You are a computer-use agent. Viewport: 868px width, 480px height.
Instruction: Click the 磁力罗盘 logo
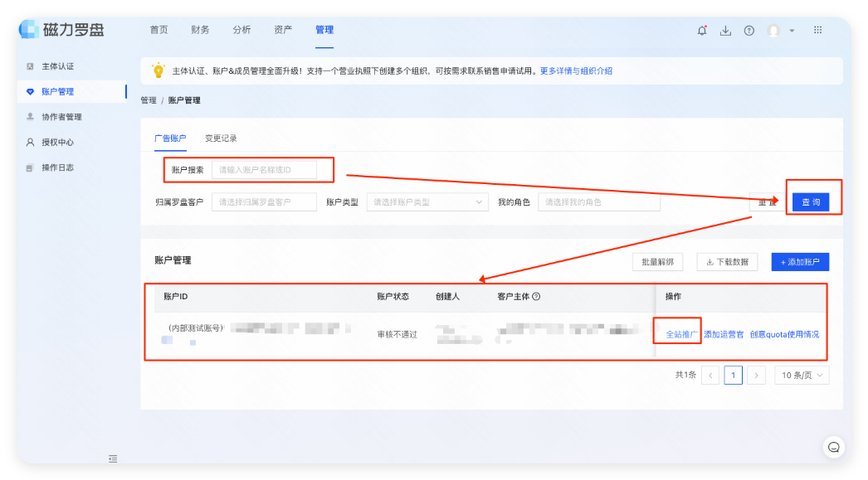point(61,29)
